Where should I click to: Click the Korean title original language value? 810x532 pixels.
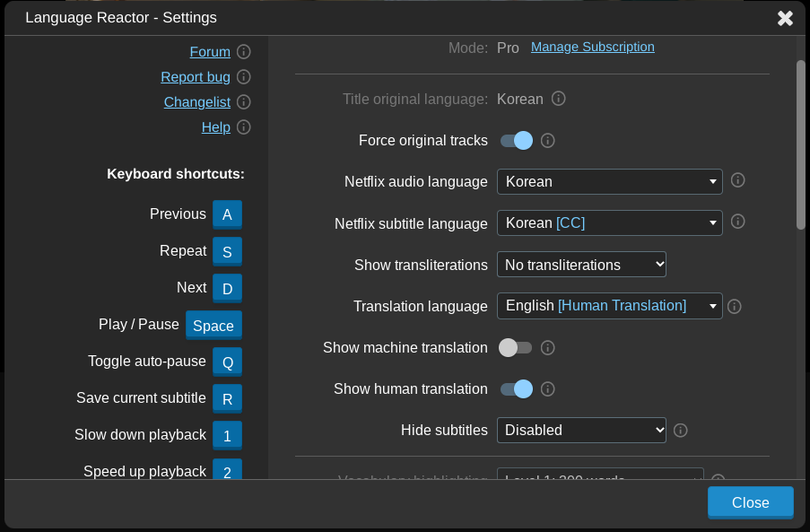coord(519,99)
